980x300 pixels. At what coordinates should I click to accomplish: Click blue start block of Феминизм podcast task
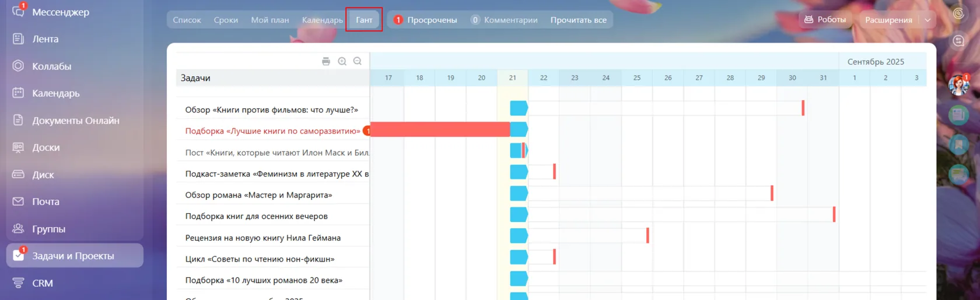tap(519, 172)
